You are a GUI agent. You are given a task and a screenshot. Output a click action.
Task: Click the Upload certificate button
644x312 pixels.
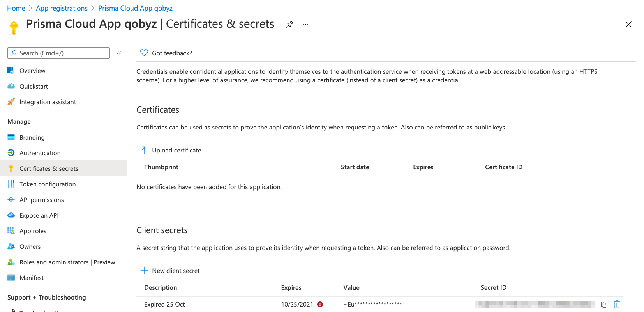pos(171,150)
